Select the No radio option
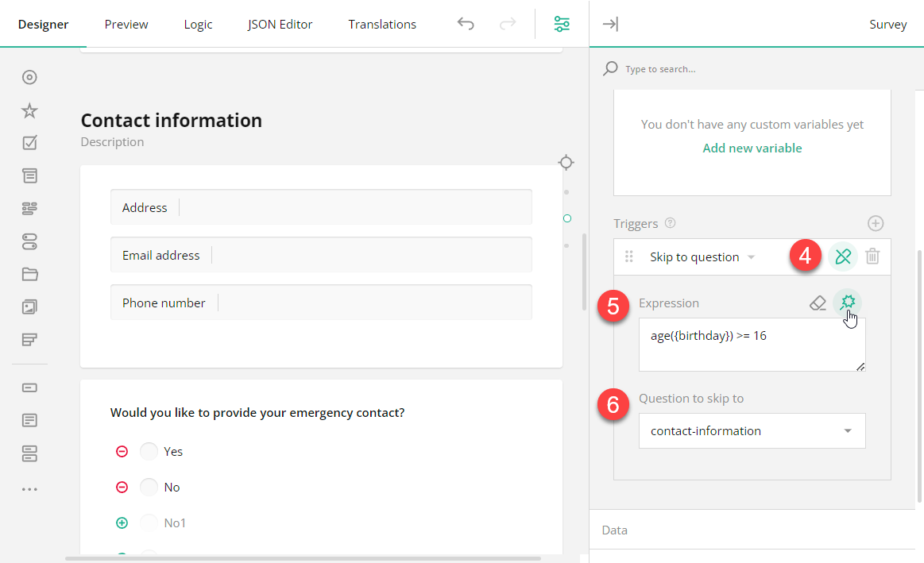Viewport: 924px width, 563px height. click(149, 487)
